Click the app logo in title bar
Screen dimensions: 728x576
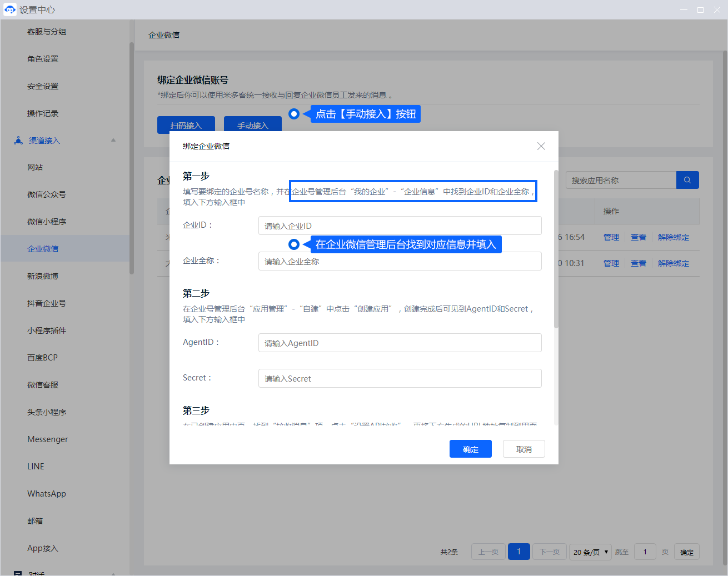point(10,9)
